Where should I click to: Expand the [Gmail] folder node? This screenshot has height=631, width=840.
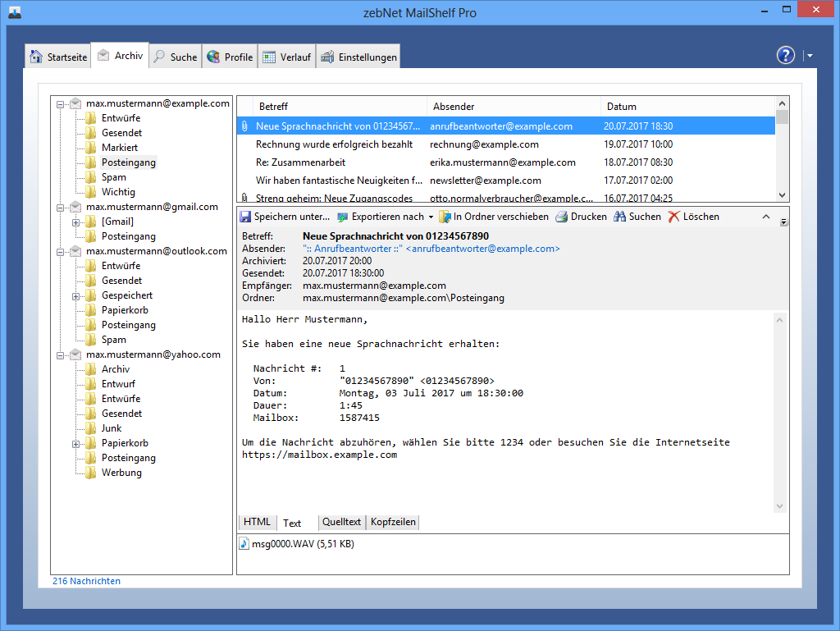75,222
